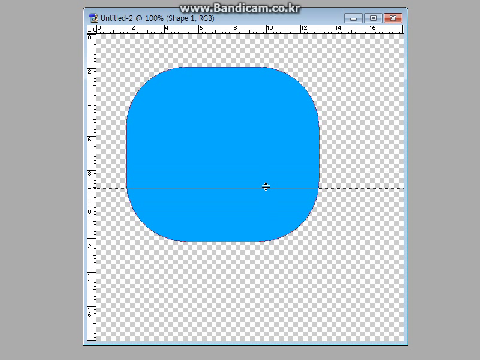Click the Photoshop document icon in title bar
480x360 pixels.
tap(93, 18)
